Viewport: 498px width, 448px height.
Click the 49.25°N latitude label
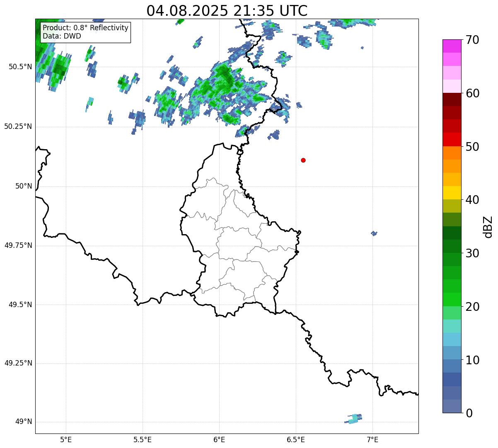pos(18,363)
